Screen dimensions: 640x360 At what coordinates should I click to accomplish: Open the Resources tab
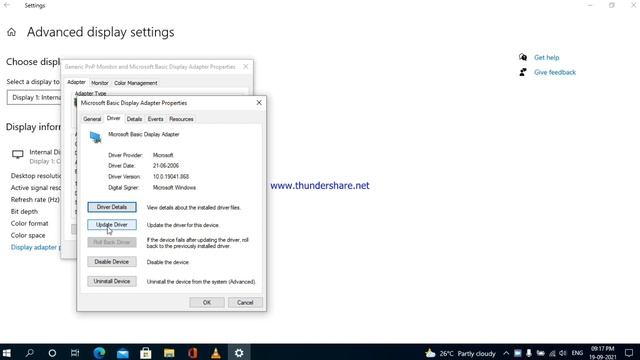[181, 119]
